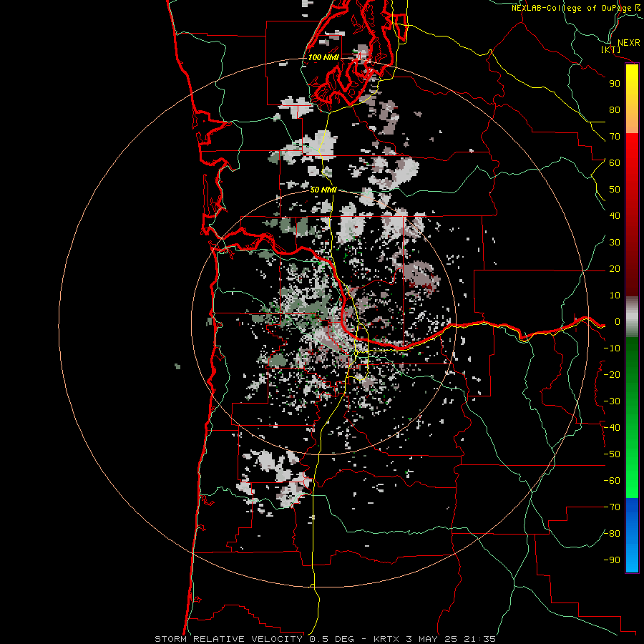
Task: Pick the light blue bottom segment of color bar
Action: pos(632,557)
